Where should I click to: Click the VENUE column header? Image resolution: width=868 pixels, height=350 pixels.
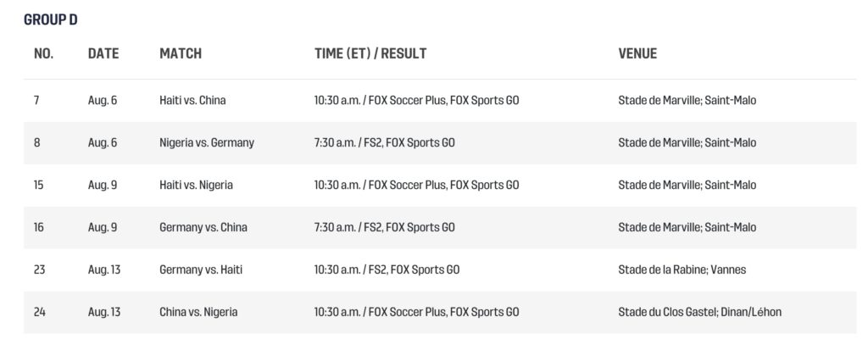(637, 53)
